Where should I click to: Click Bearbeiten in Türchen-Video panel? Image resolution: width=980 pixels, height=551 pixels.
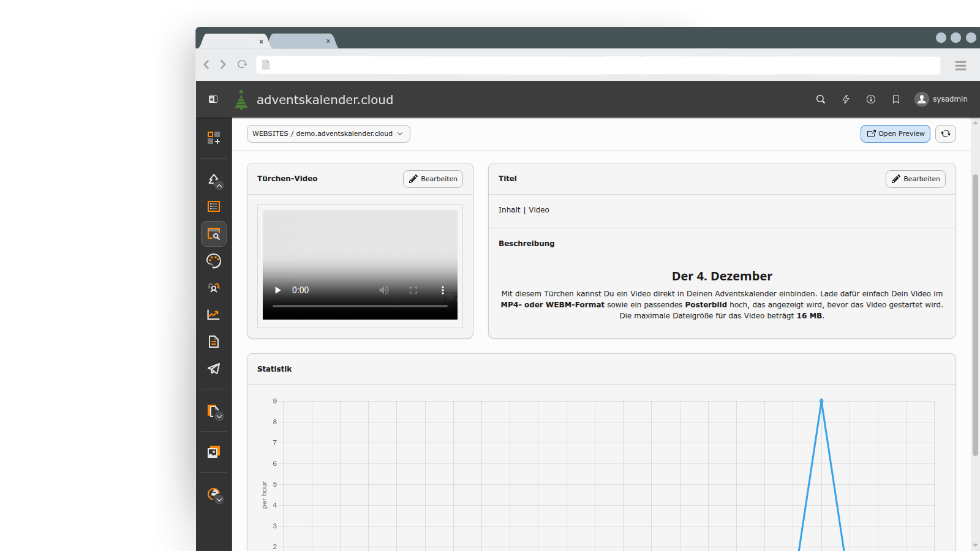coord(433,179)
